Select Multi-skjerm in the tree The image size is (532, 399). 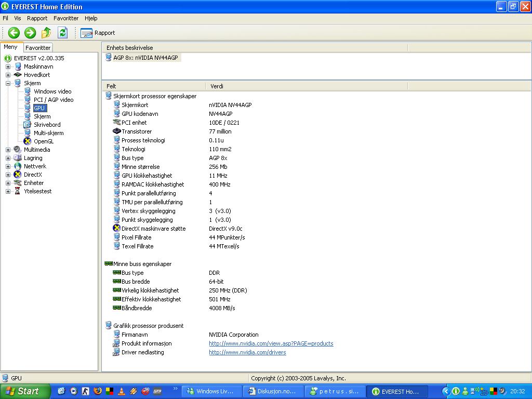pyautogui.click(x=48, y=133)
